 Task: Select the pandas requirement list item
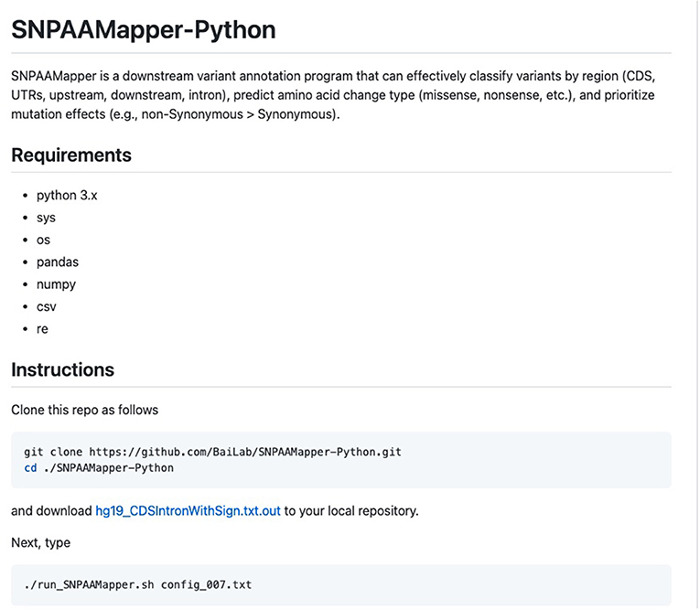click(58, 262)
